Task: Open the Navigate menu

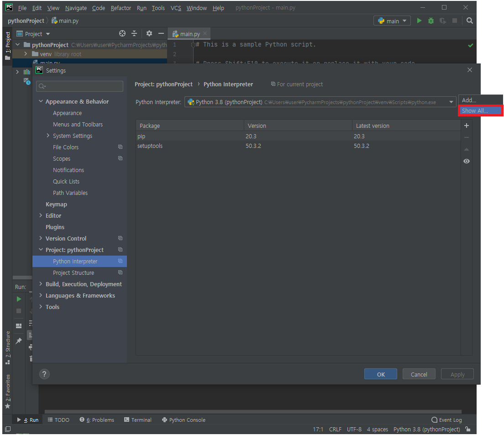Action: click(x=76, y=8)
